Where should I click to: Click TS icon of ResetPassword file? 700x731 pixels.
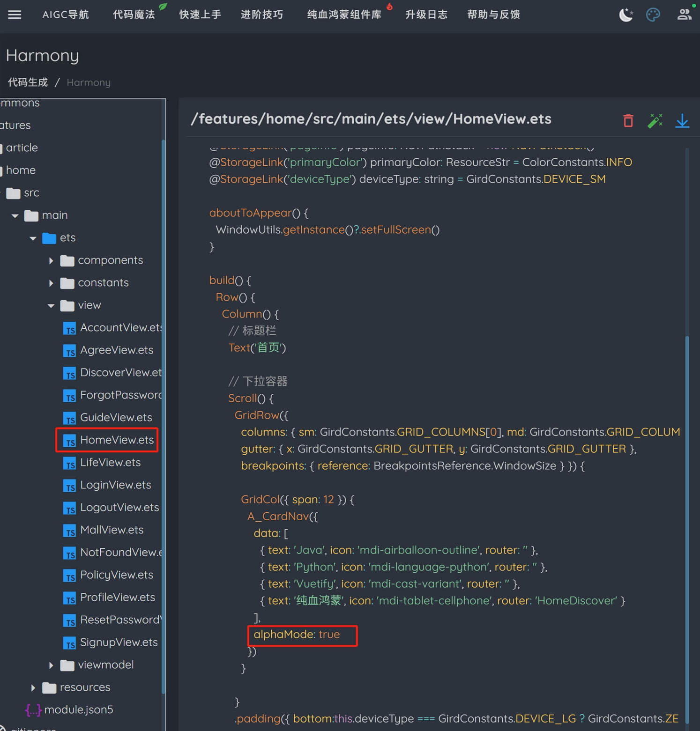[69, 620]
